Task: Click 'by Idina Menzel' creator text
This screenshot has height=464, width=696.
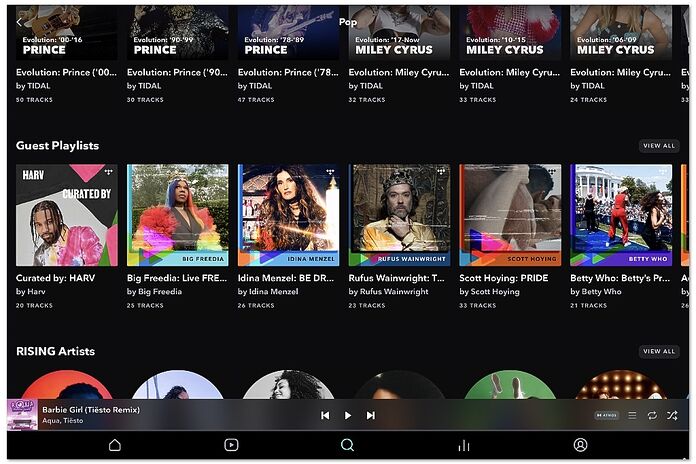Action: click(268, 292)
